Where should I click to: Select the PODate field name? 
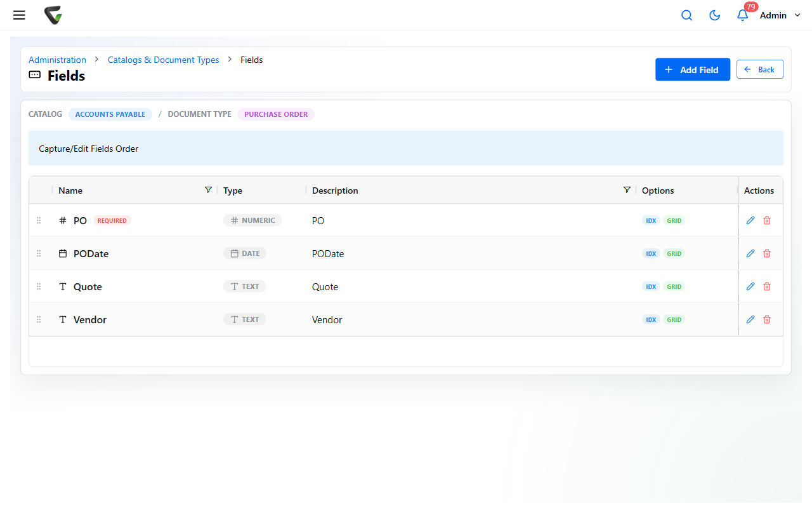(91, 253)
